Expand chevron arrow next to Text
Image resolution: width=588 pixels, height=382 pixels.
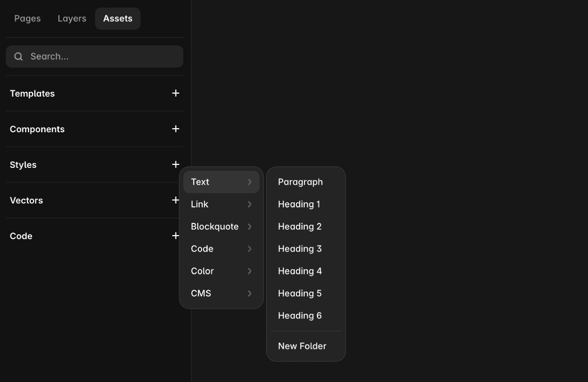pyautogui.click(x=250, y=182)
